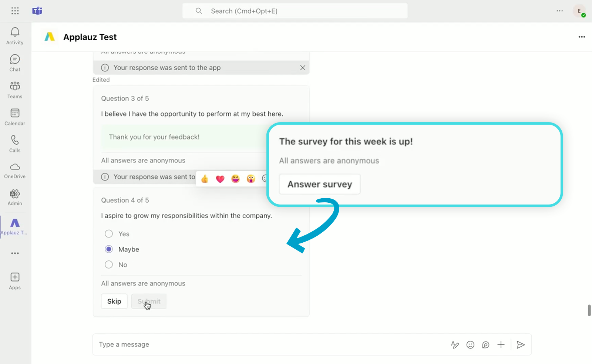Switch to the Applauz Test app tab

pos(15,226)
